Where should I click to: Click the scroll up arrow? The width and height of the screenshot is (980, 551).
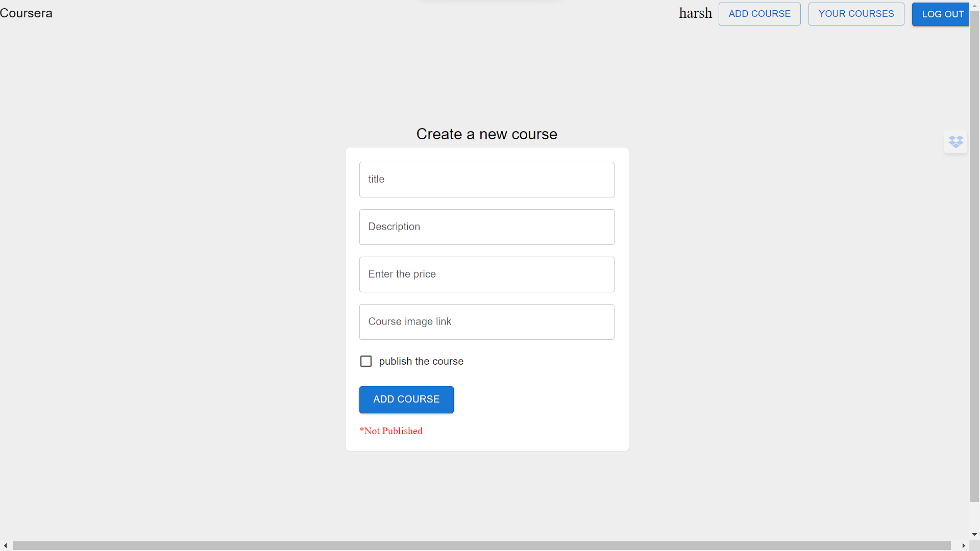[975, 5]
